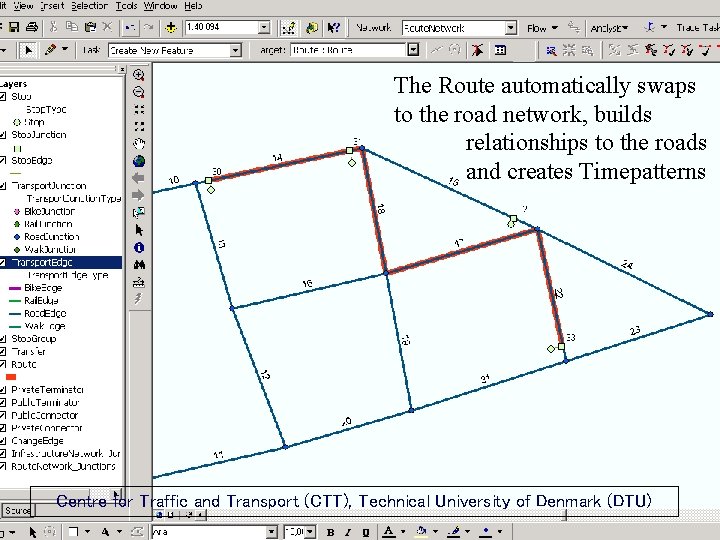This screenshot has width=720, height=540.
Task: Apply Italic text formatting
Action: click(348, 532)
